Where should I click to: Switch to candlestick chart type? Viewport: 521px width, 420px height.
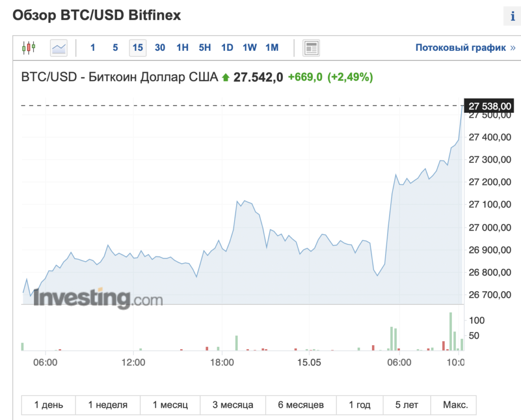tap(28, 48)
